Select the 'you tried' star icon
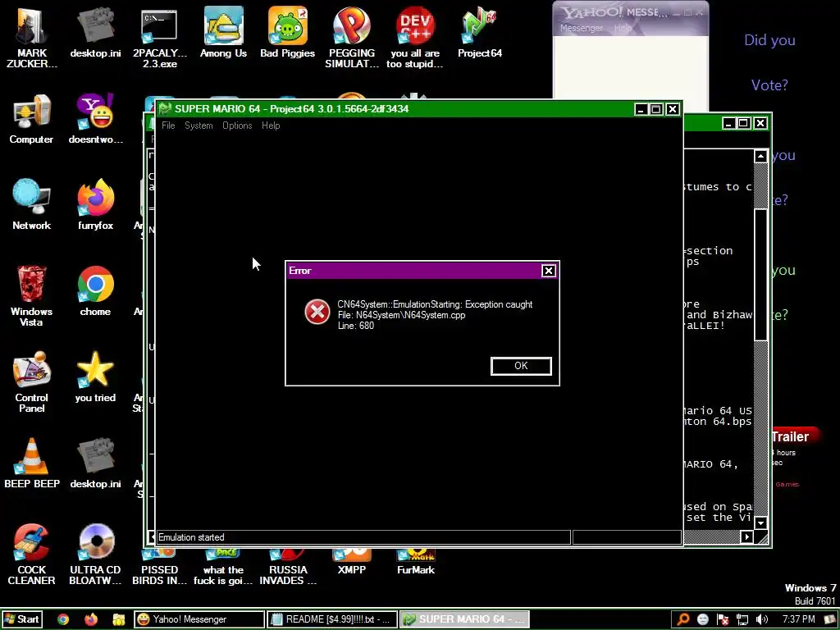 click(x=95, y=377)
